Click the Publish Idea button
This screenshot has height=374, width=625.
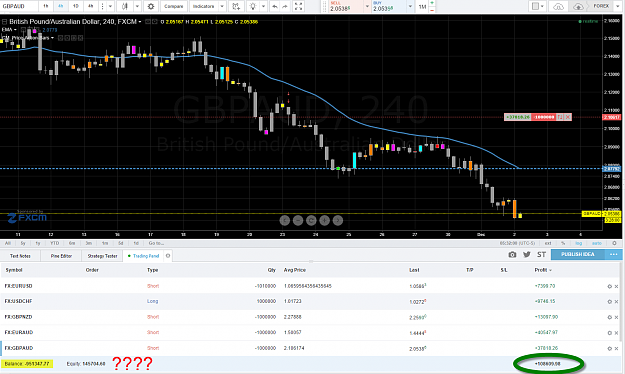[578, 254]
